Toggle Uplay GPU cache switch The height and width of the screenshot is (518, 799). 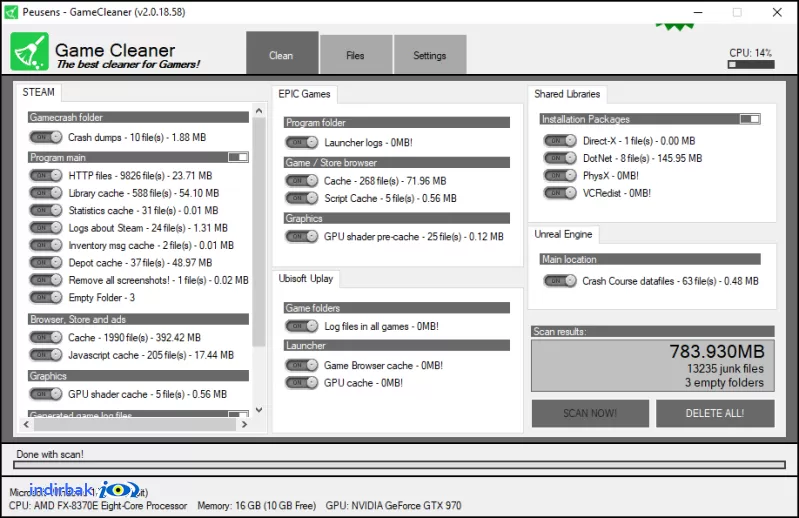tap(302, 383)
